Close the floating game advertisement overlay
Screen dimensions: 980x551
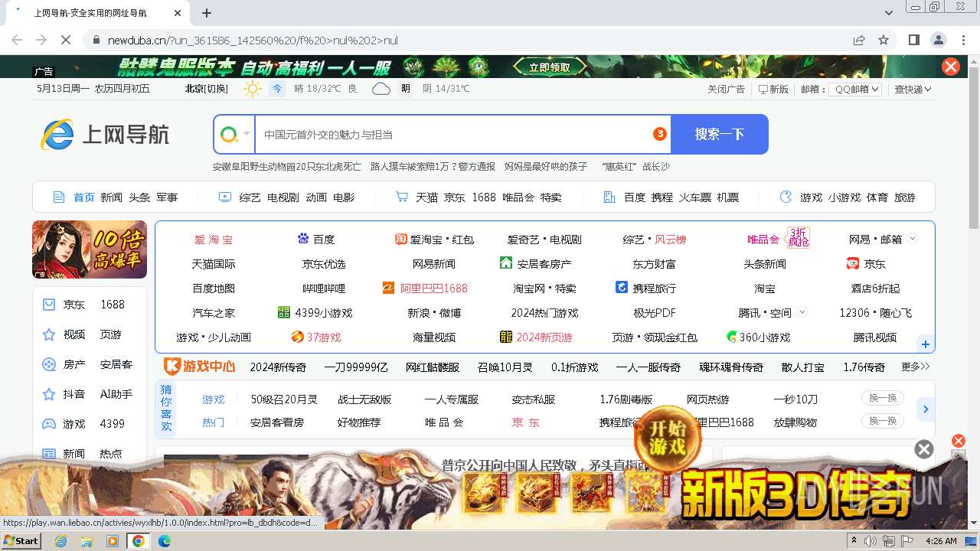point(924,449)
